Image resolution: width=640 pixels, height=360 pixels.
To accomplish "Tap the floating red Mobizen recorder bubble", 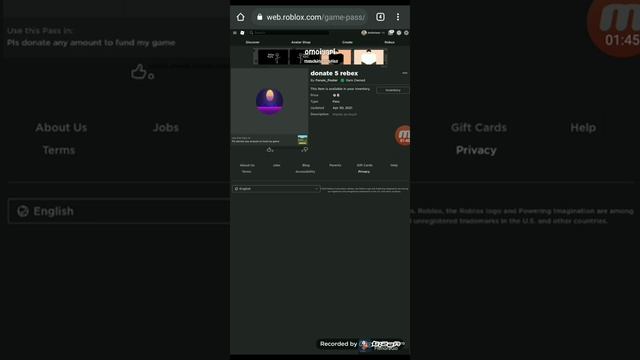I will click(402, 136).
